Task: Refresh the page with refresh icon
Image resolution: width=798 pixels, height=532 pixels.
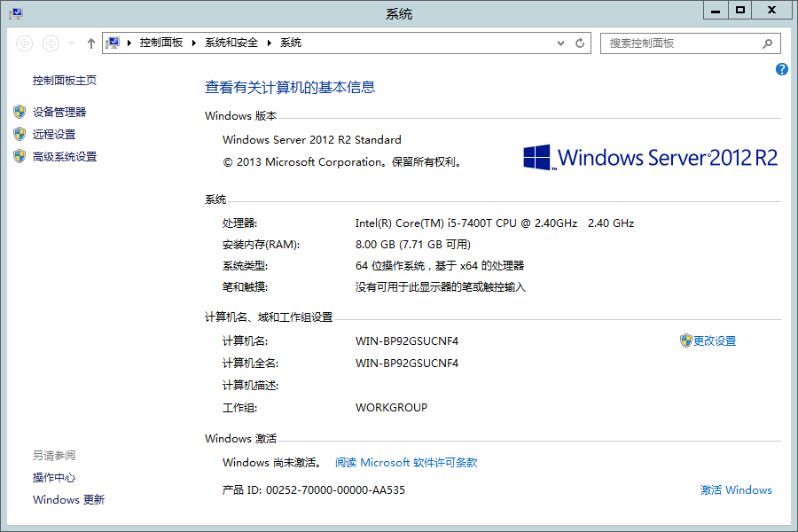Action: tap(580, 43)
